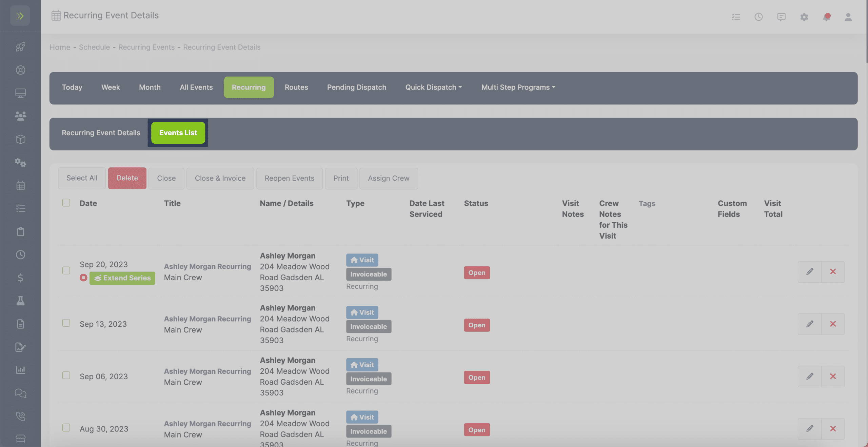The height and width of the screenshot is (447, 868).
Task: Expand the Multi Step Programs dropdown
Action: point(518,87)
